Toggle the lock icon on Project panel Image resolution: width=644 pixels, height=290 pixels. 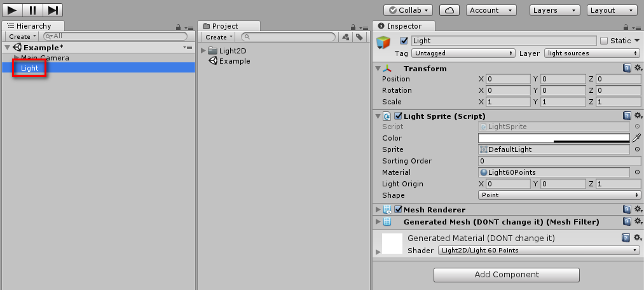point(353,27)
